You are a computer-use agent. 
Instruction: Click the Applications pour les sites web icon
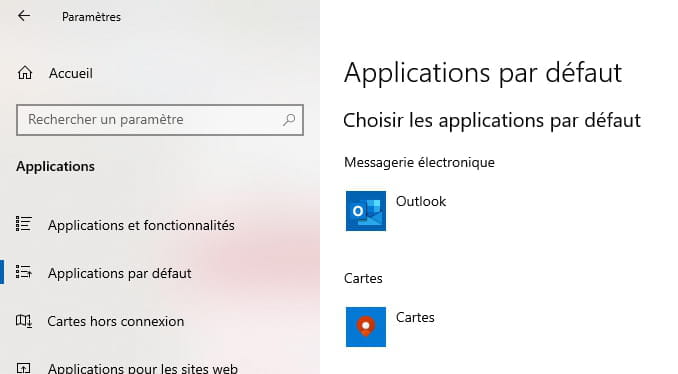pos(24,368)
